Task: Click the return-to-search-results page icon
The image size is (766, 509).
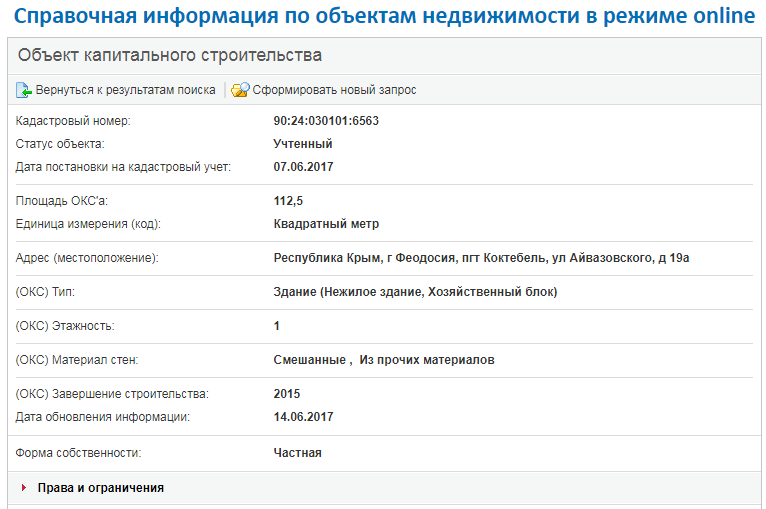Action: (x=24, y=90)
